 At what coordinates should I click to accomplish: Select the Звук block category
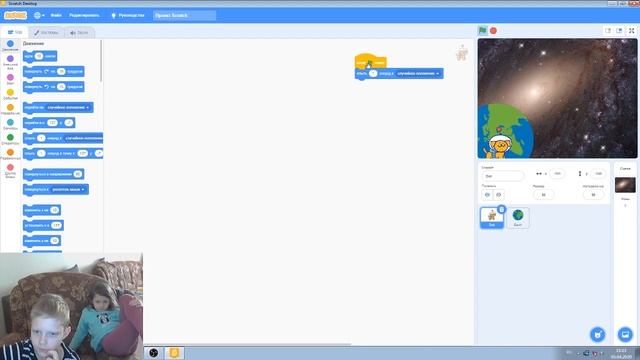click(x=10, y=79)
